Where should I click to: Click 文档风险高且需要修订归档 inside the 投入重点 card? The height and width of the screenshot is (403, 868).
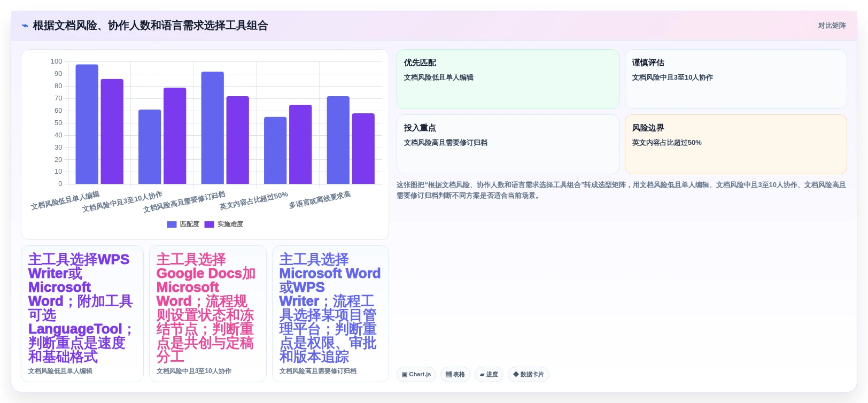pos(446,143)
